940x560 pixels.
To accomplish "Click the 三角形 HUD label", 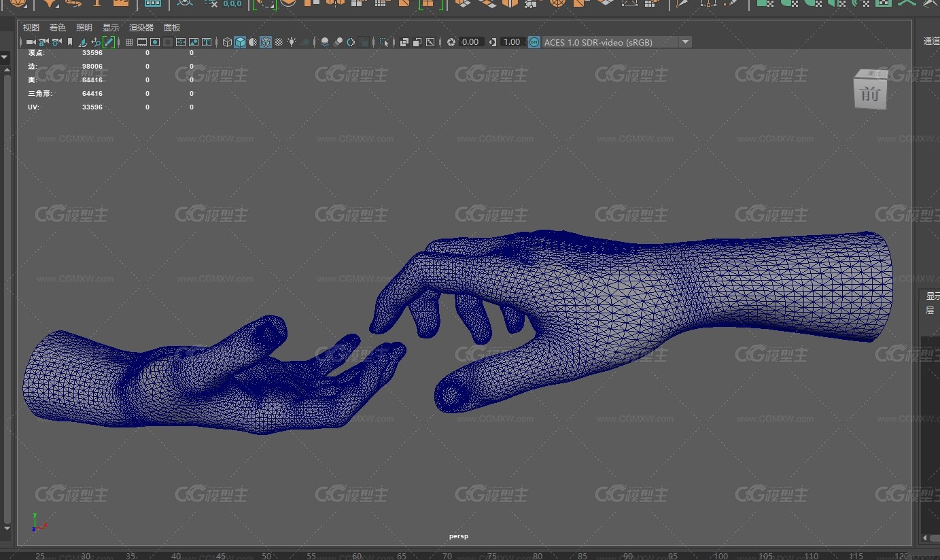I will point(39,94).
